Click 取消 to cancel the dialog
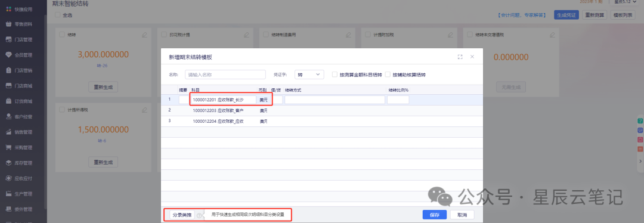 coord(462,215)
